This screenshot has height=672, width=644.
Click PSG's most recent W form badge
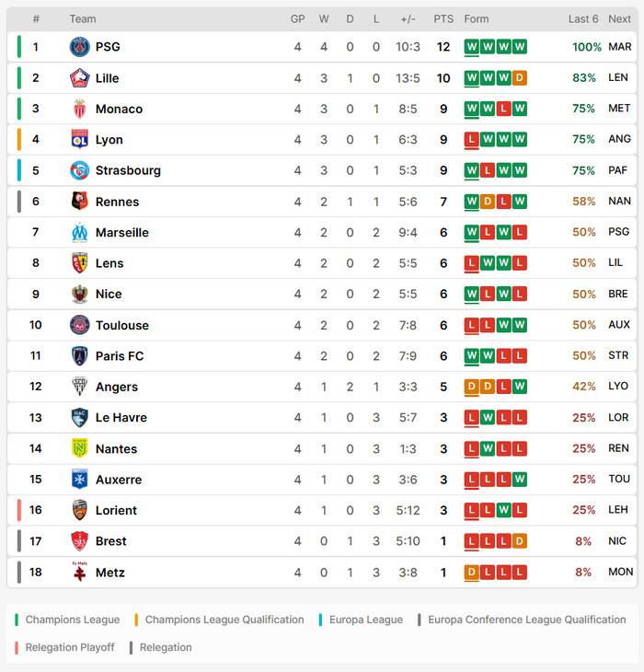[x=471, y=47]
